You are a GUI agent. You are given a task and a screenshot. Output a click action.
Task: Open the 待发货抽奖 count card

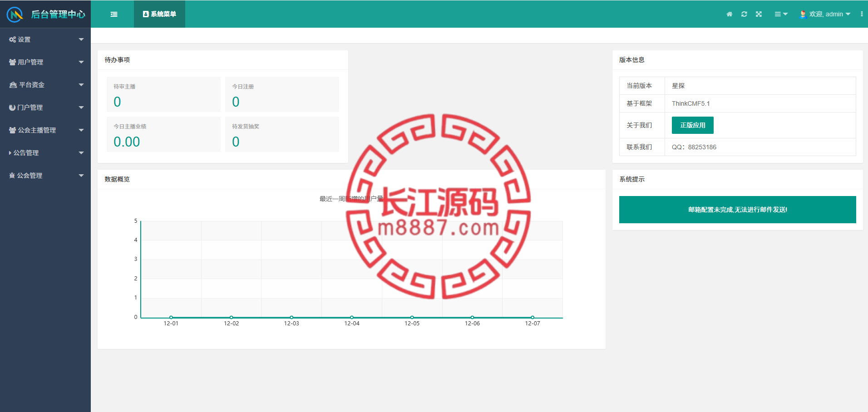coord(282,134)
